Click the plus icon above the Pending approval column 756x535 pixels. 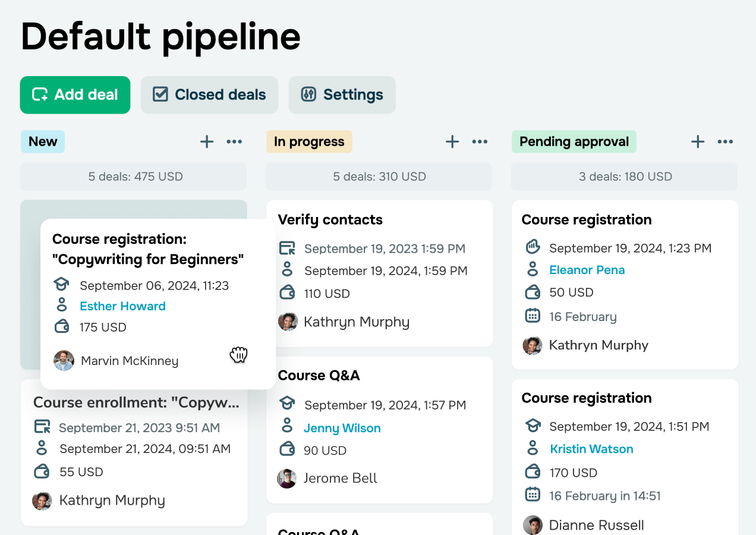(697, 141)
